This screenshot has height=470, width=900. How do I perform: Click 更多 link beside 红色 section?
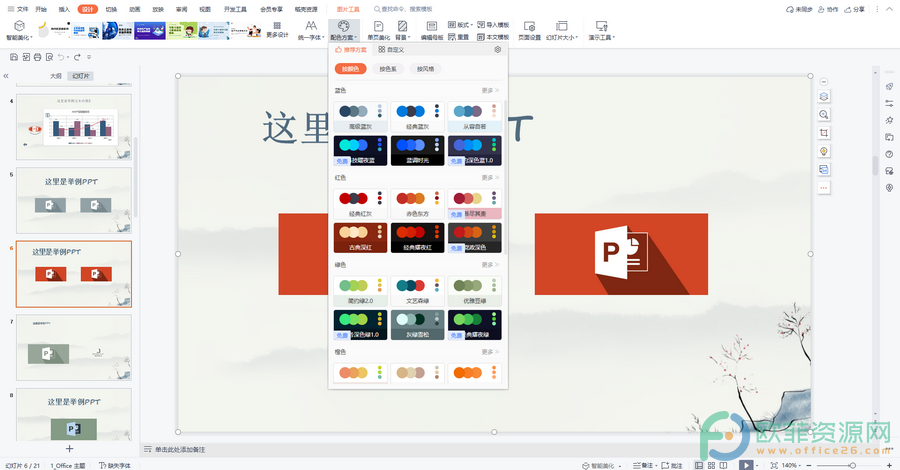coord(490,178)
